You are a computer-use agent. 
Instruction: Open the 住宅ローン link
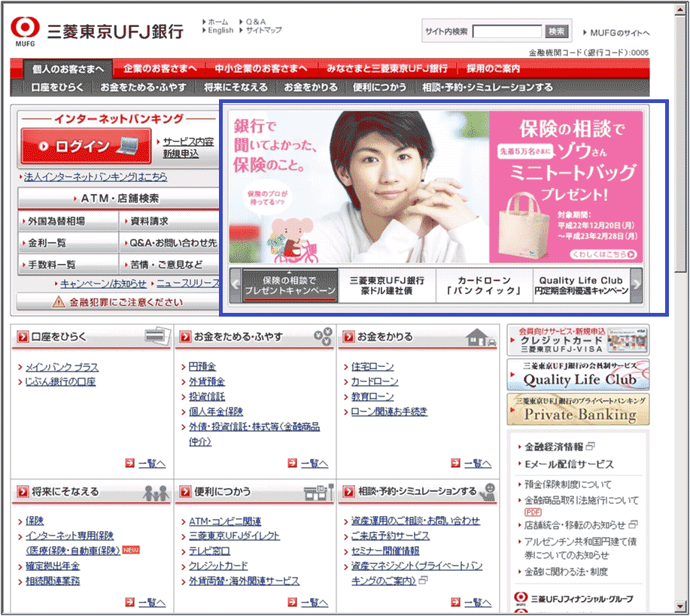point(372,366)
